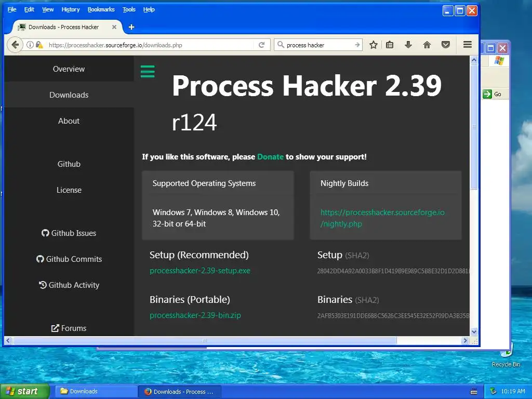Viewport: 532px width, 399px height.
Task: Open the Downloads arrow panel
Action: point(408,45)
